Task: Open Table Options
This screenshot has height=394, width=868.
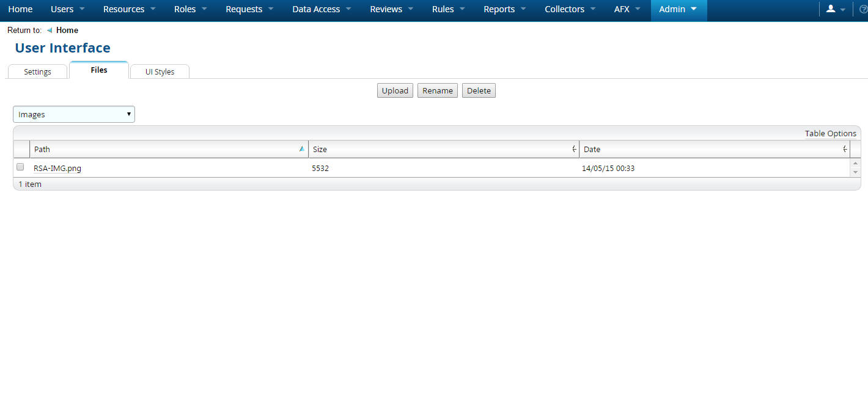Action: 830,133
